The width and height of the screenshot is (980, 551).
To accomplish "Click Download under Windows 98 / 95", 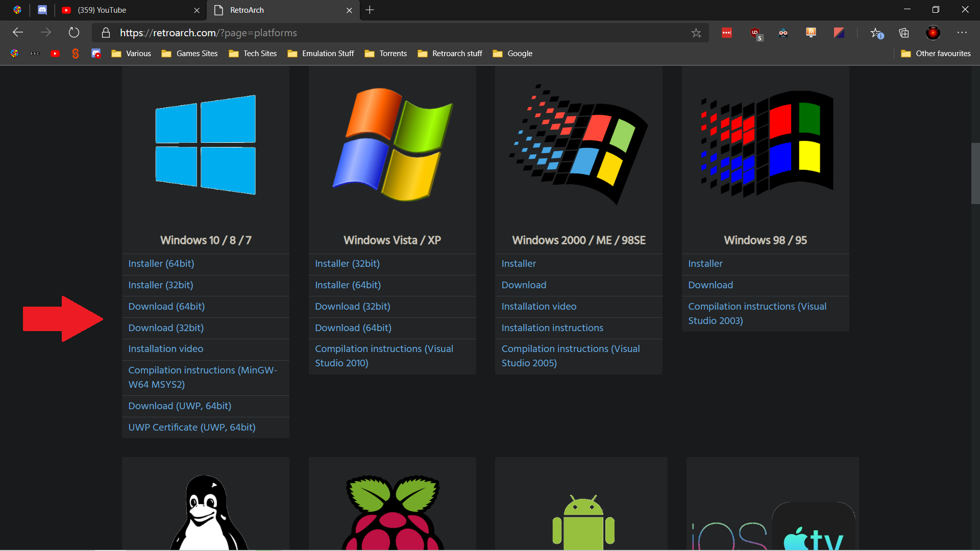I will (710, 285).
